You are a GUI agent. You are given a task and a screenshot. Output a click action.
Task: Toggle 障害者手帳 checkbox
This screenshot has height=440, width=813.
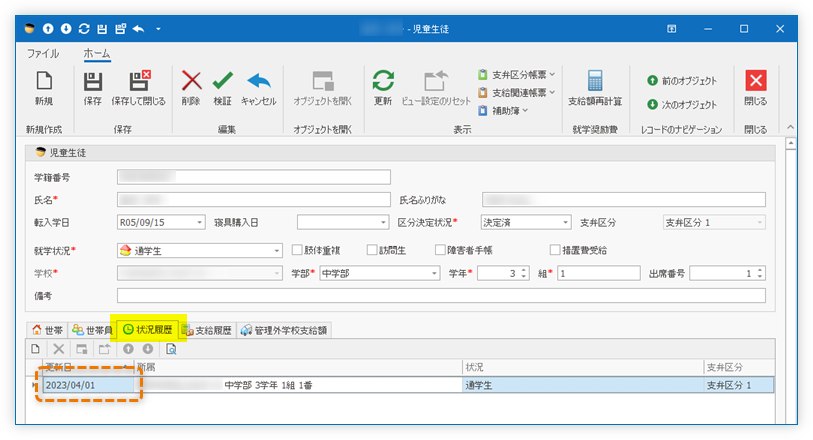tap(440, 250)
